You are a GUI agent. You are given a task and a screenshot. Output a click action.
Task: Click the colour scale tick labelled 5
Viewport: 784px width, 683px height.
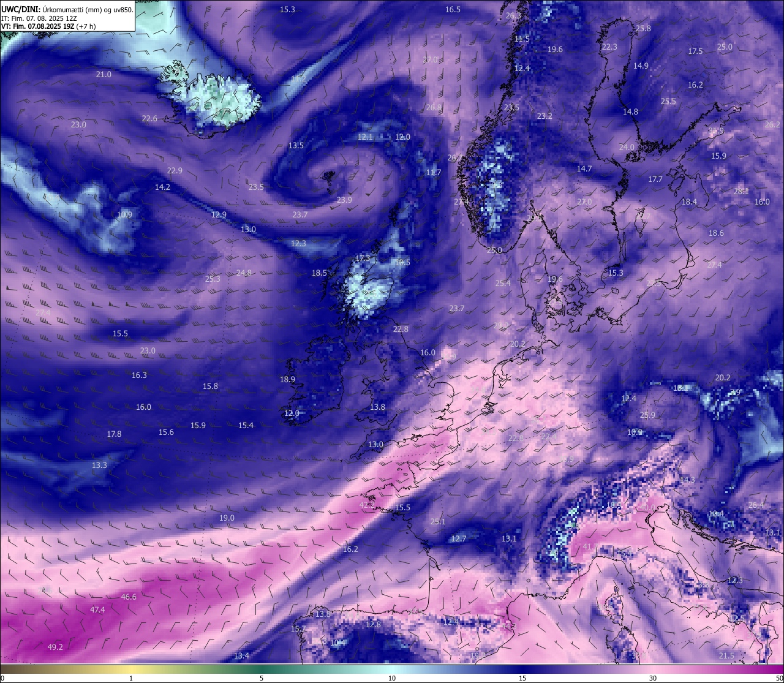(x=262, y=678)
